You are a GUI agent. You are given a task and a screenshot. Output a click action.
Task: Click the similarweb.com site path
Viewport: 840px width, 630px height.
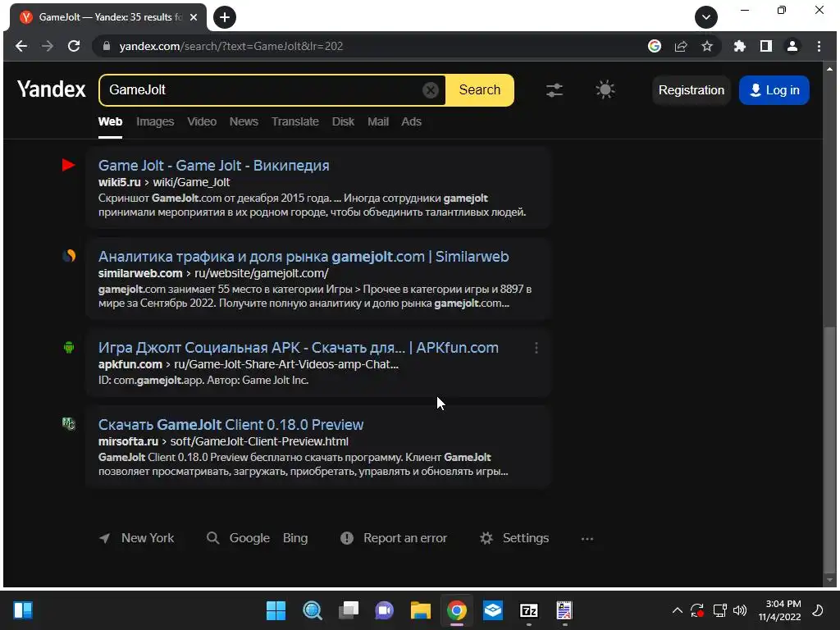213,273
